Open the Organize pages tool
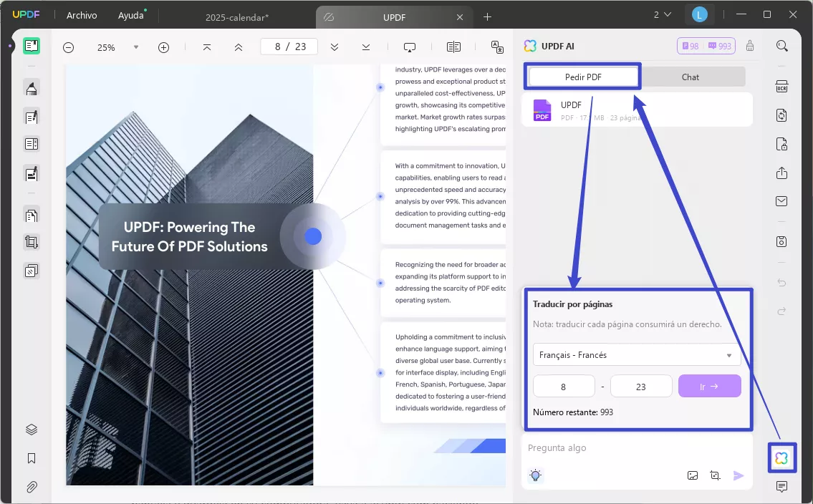Viewport: 813px width, 504px height. coord(31,215)
